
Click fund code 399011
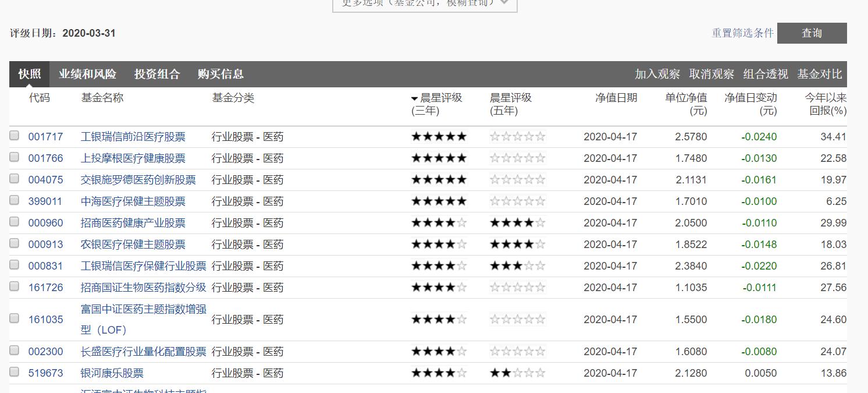coord(45,201)
